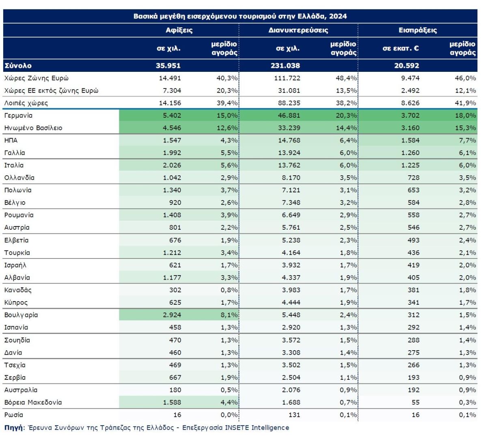Select the Γερμανία row label

point(18,116)
